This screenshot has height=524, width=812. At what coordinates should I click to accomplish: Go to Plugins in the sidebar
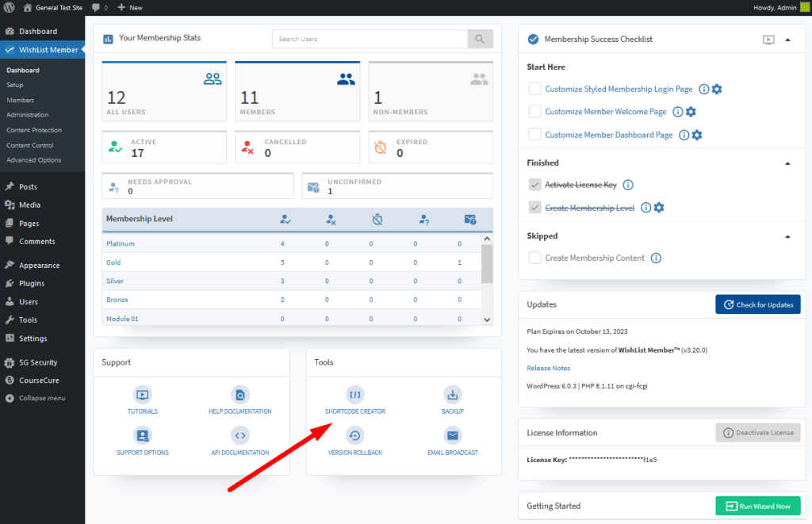[x=32, y=283]
